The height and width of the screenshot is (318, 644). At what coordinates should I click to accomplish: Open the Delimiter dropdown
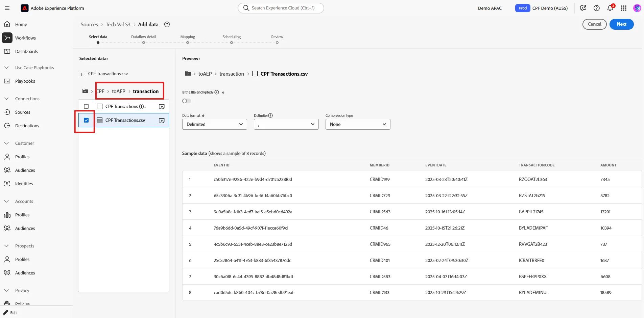286,124
